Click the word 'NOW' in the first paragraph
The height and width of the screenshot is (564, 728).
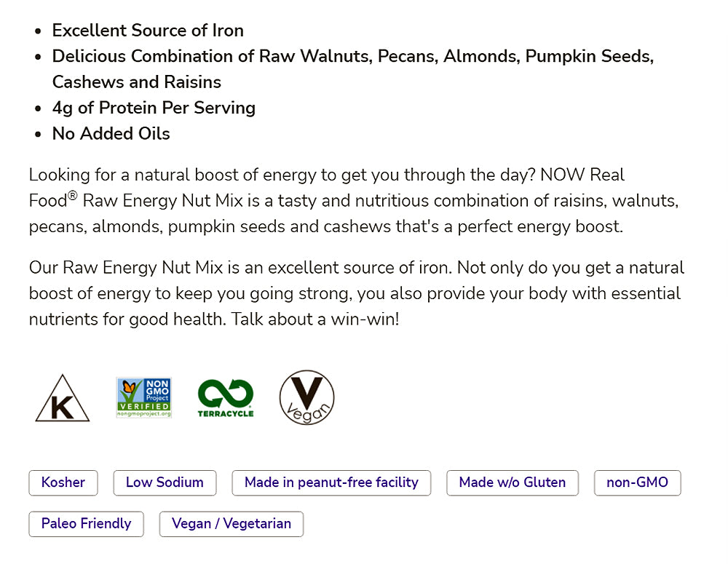pyautogui.click(x=563, y=175)
